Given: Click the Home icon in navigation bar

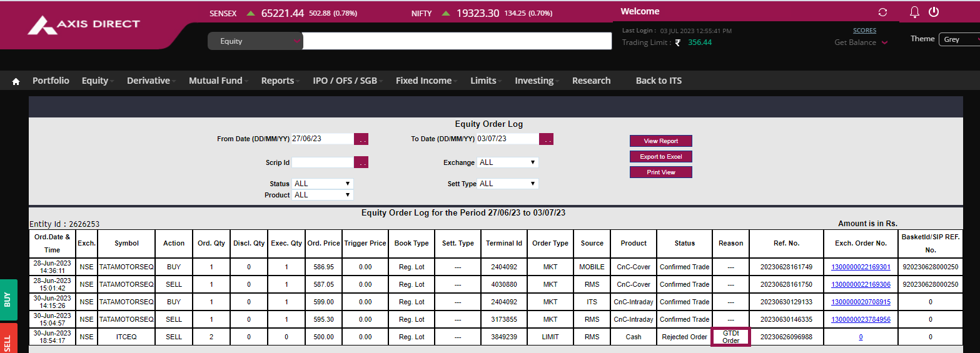Looking at the screenshot, I should point(16,81).
